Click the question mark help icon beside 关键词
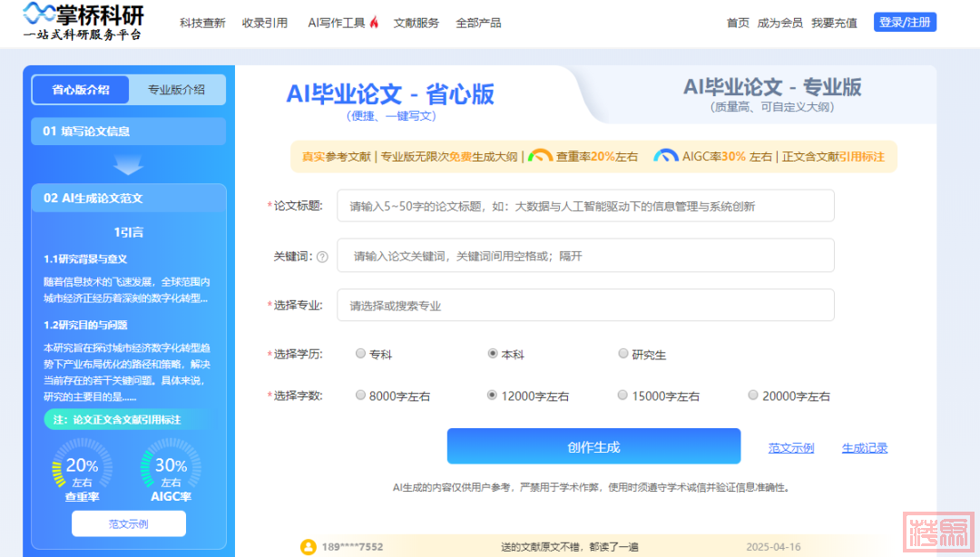The height and width of the screenshot is (557, 980). tap(322, 257)
